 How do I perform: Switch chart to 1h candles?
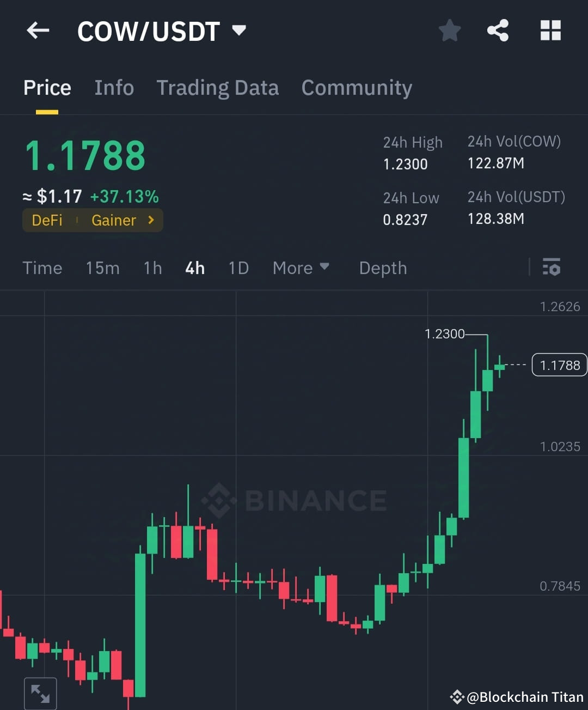(152, 268)
